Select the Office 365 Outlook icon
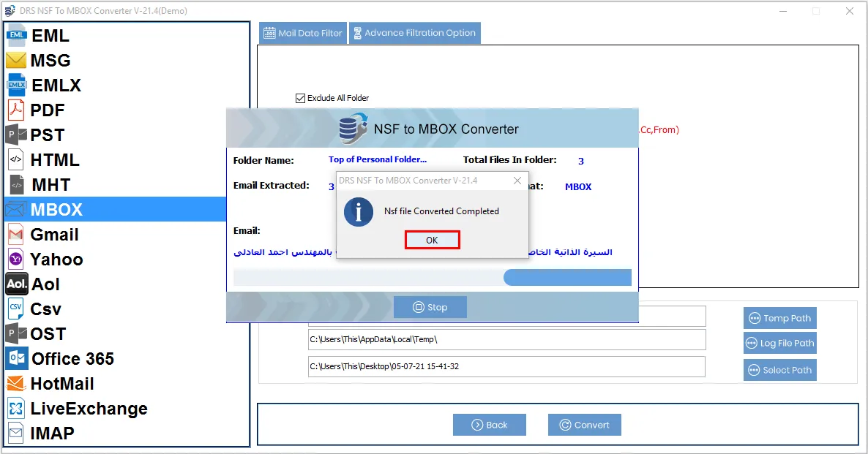The width and height of the screenshot is (868, 454). pos(17,358)
